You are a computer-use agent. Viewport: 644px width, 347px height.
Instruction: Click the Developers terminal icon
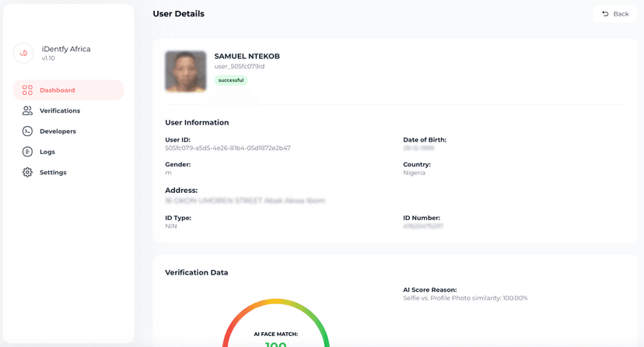pos(27,131)
